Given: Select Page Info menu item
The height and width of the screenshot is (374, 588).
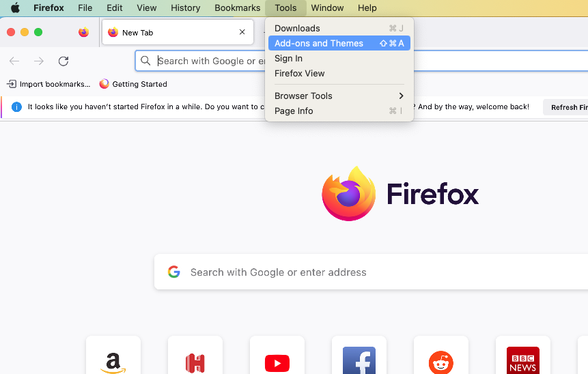Looking at the screenshot, I should (x=339, y=111).
